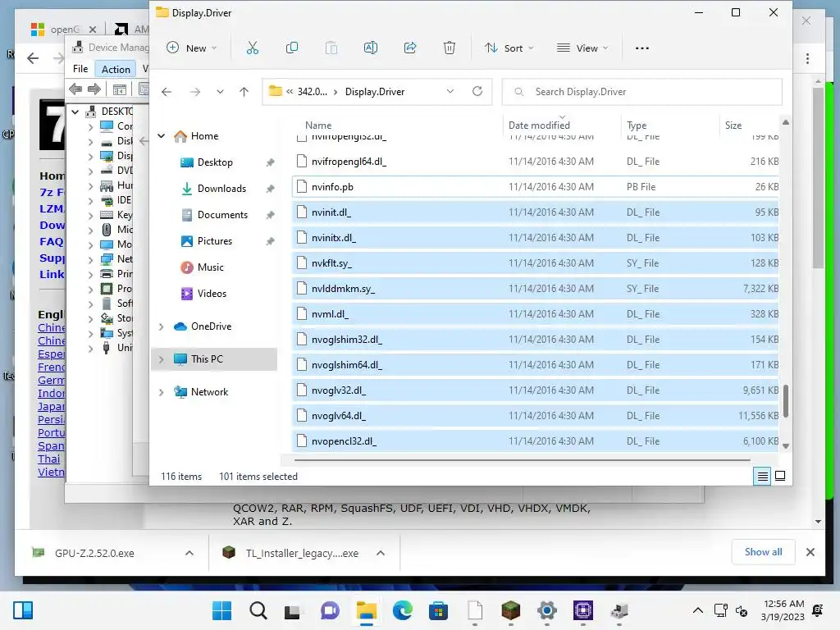Click the taskbar clock showing 12:56 AM
The height and width of the screenshot is (630, 840).
click(x=783, y=610)
